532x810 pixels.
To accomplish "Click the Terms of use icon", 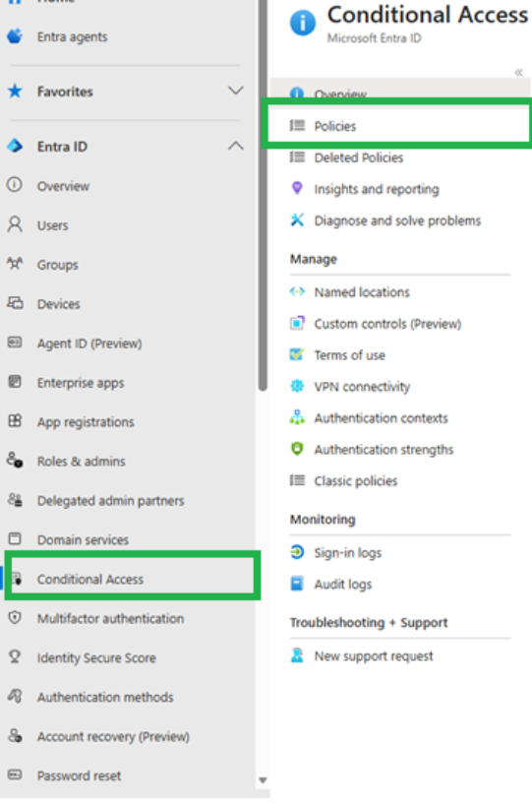I will click(297, 354).
